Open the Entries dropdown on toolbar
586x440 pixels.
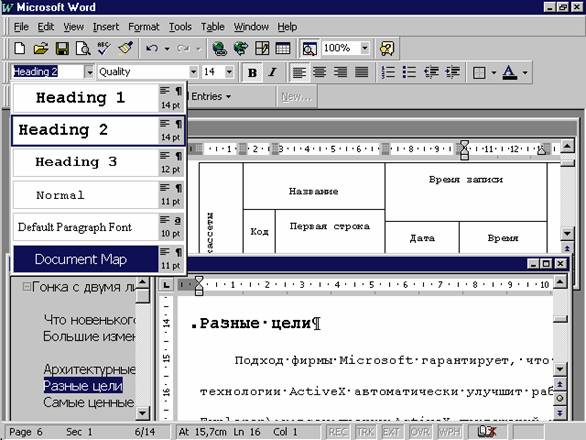click(211, 96)
